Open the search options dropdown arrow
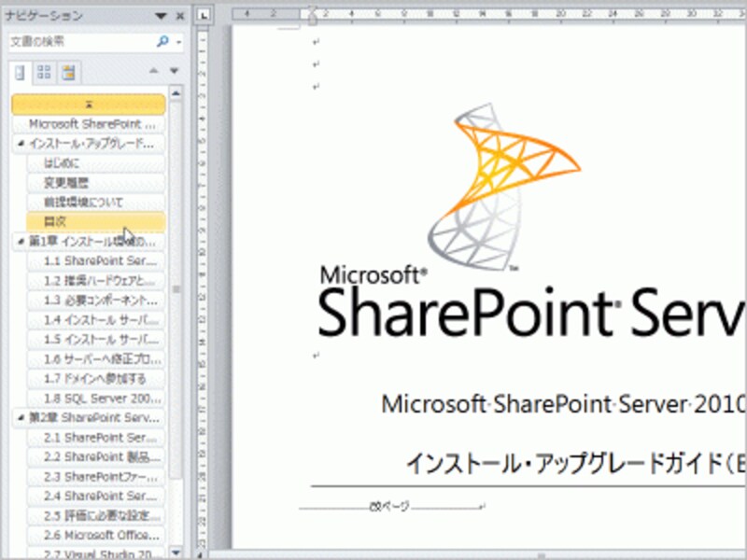Screen dimensions: 747x560 click(178, 42)
